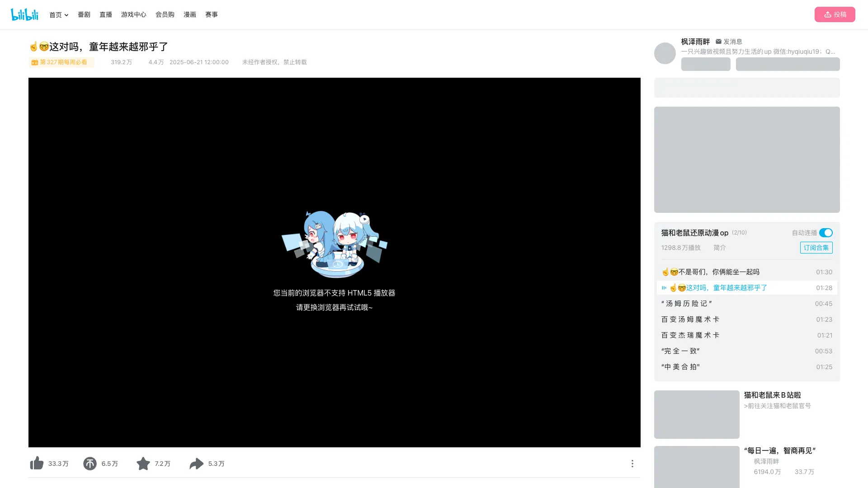Open the 漫画 navigation item
The image size is (868, 488).
(x=190, y=14)
